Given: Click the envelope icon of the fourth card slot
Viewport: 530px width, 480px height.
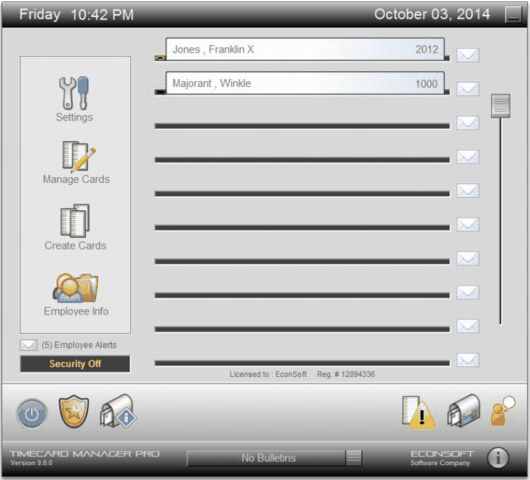Looking at the screenshot, I should (468, 157).
